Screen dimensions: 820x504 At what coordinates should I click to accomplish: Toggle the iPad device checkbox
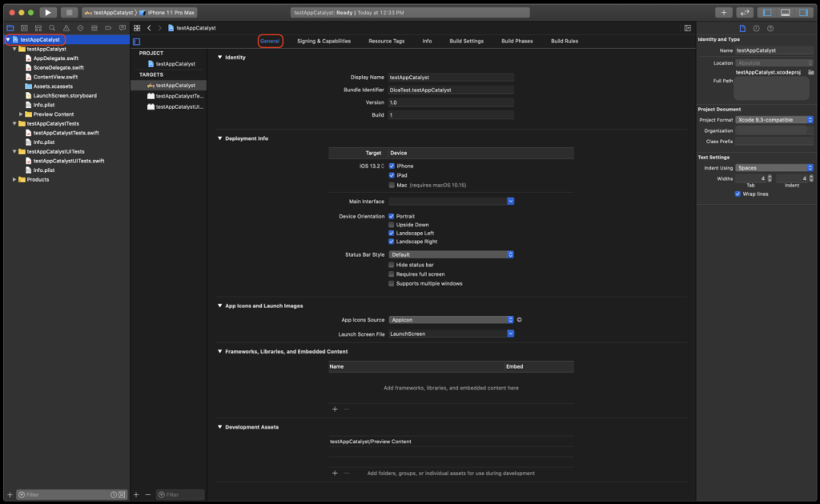pos(392,175)
